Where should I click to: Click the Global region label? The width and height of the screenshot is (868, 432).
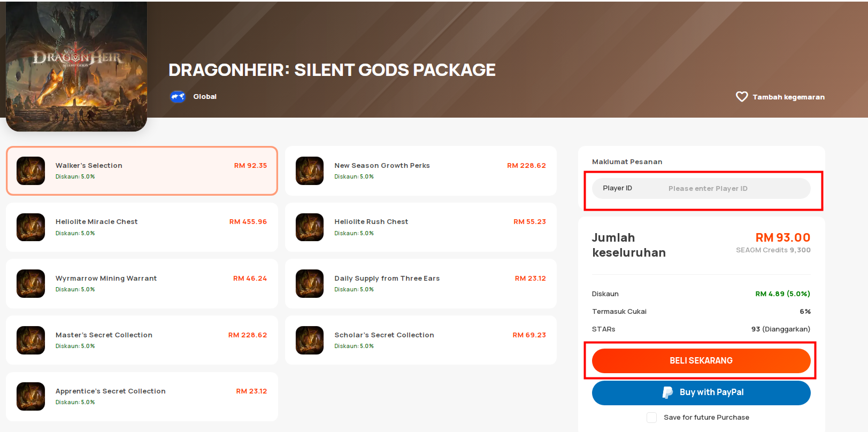(205, 97)
